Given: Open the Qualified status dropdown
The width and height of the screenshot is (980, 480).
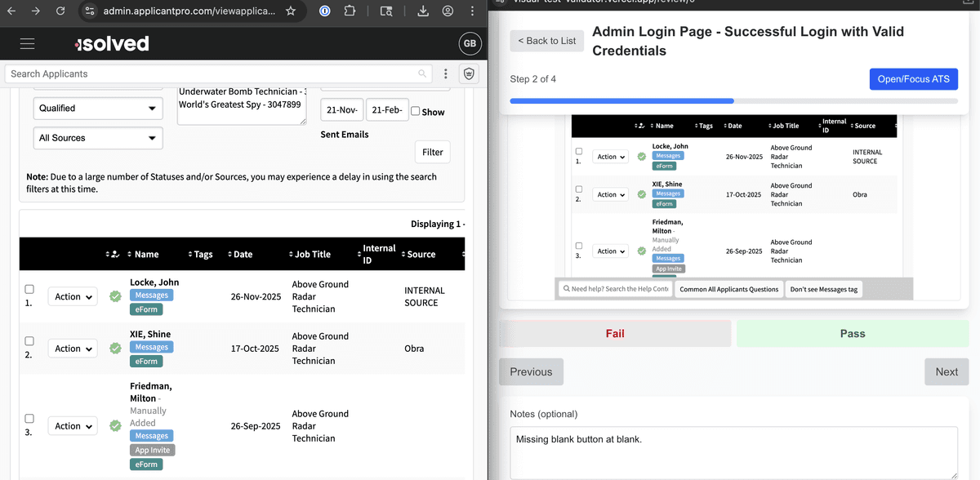Looking at the screenshot, I should tap(98, 108).
